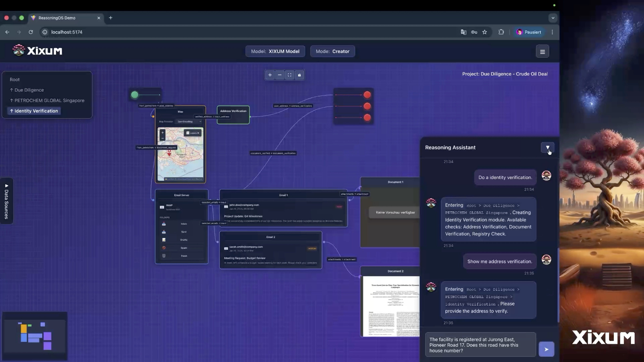Close the ReasoningOS Demo tab
Screen dimensions: 644x362
[x=99, y=18]
